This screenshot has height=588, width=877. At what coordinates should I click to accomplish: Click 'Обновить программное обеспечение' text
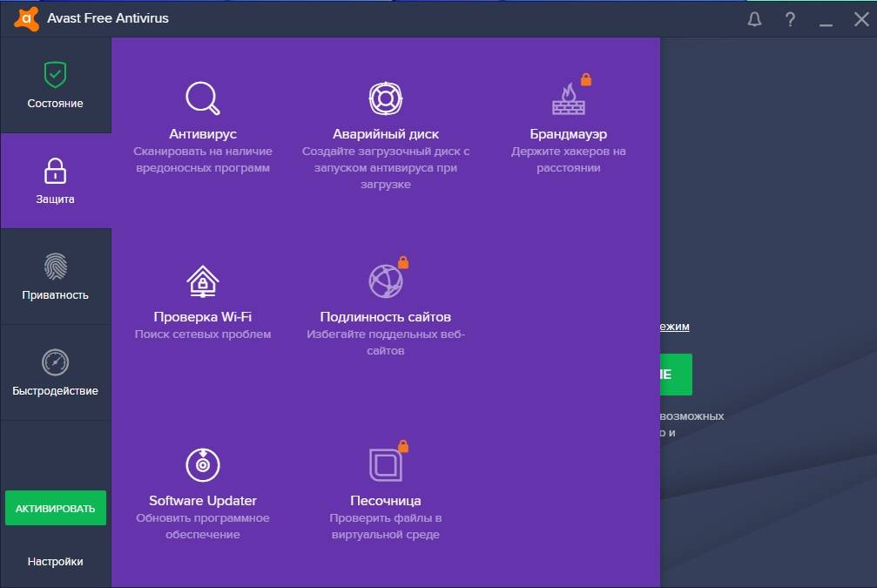click(202, 526)
